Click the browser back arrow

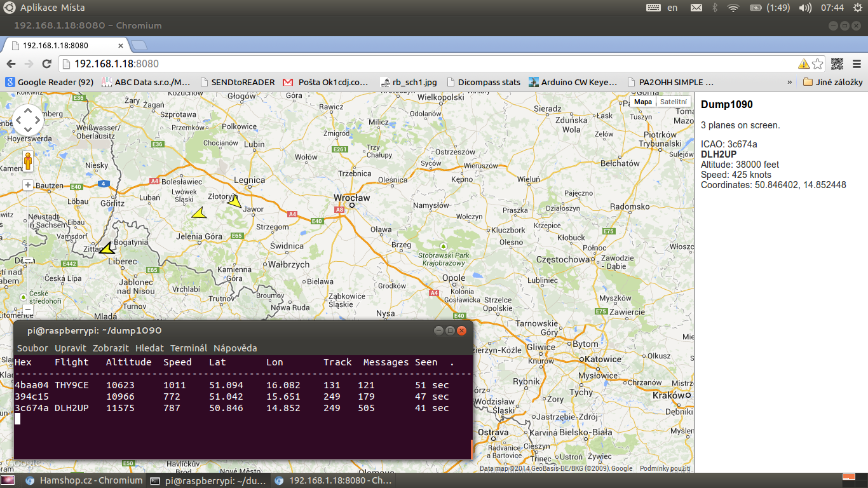click(x=11, y=64)
